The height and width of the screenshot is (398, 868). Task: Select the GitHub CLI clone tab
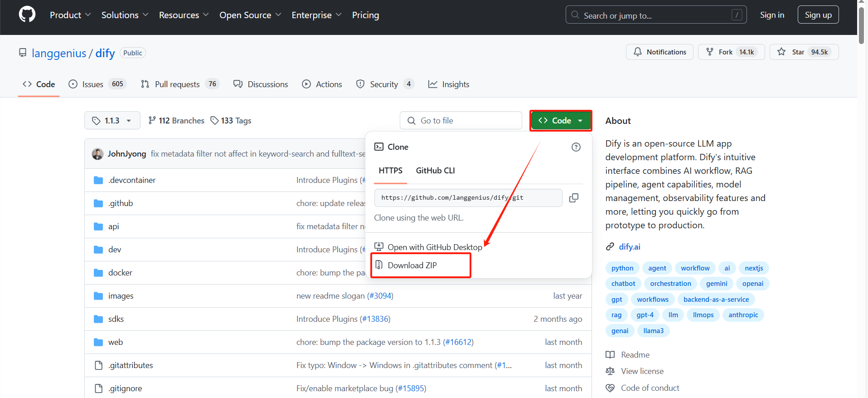(435, 171)
